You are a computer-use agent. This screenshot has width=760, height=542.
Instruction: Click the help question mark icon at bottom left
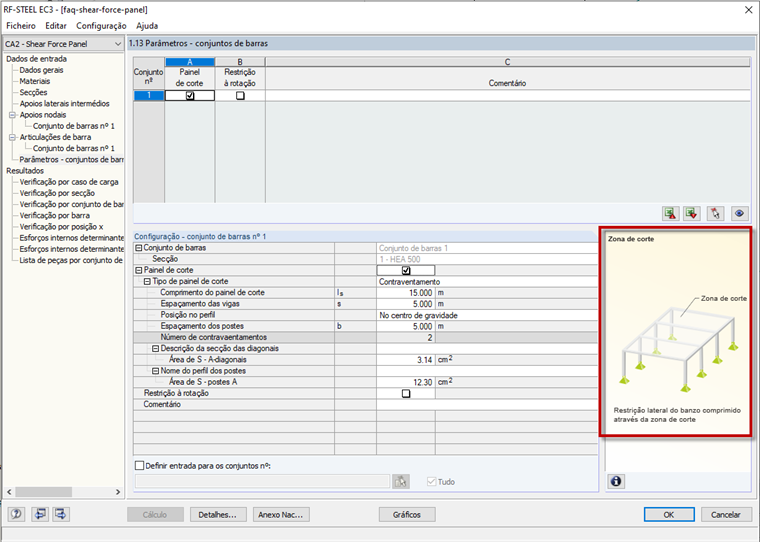[x=16, y=514]
